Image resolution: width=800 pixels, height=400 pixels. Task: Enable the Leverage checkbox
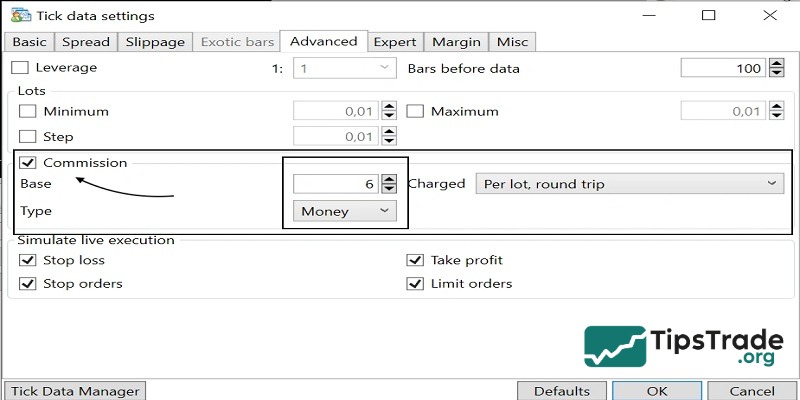[x=20, y=68]
